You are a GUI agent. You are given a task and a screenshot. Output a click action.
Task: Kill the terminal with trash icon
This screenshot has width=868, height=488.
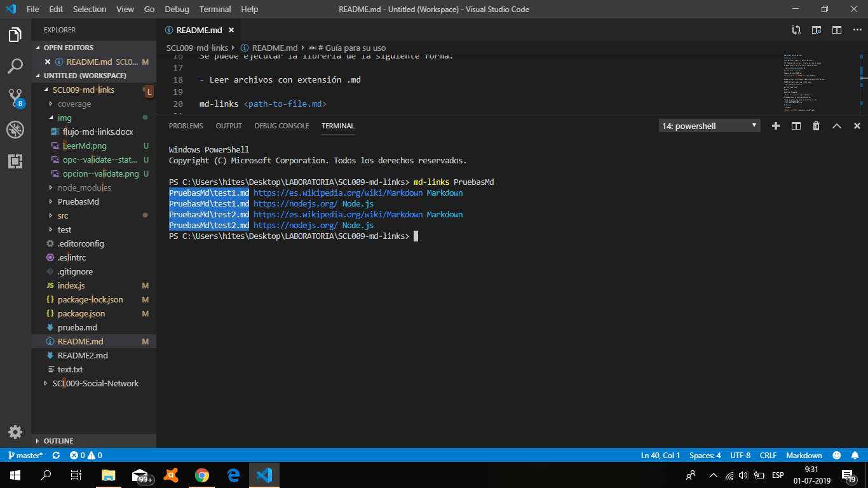(x=816, y=126)
